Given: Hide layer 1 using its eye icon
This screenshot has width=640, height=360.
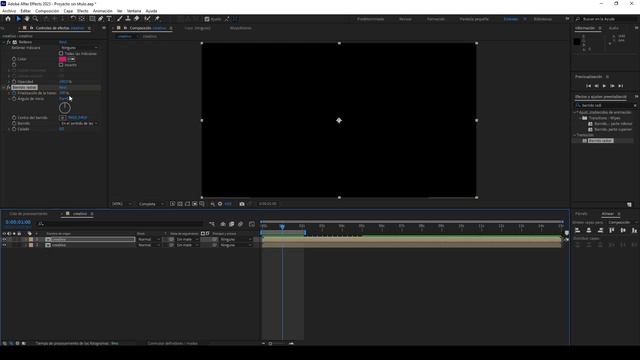Looking at the screenshot, I should 4,240.
